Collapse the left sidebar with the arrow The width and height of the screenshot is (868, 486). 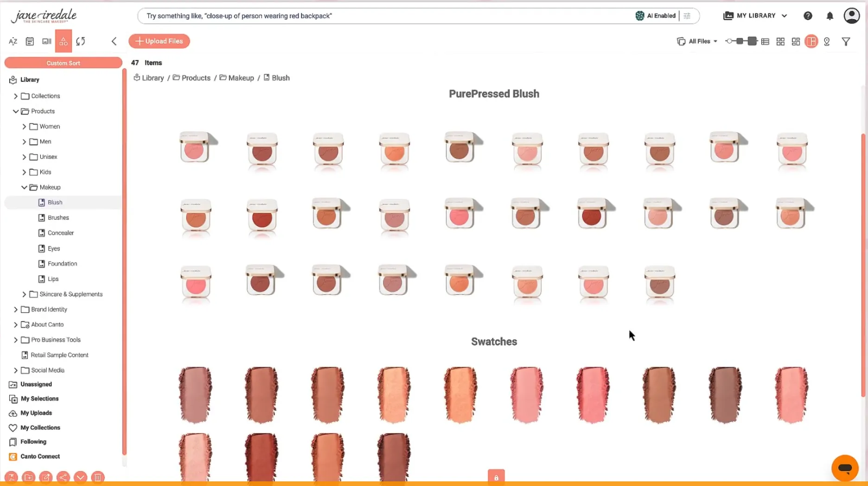coord(114,41)
